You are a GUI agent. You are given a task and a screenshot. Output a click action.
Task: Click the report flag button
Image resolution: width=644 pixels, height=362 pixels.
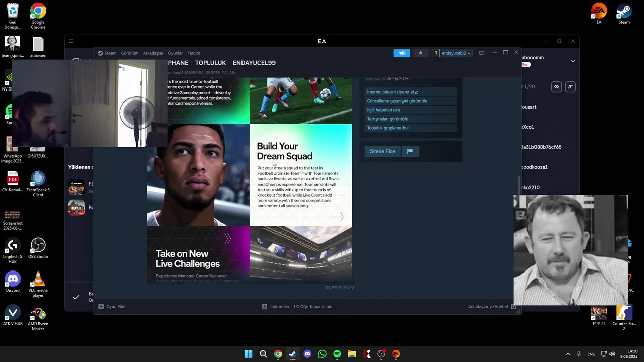point(410,151)
